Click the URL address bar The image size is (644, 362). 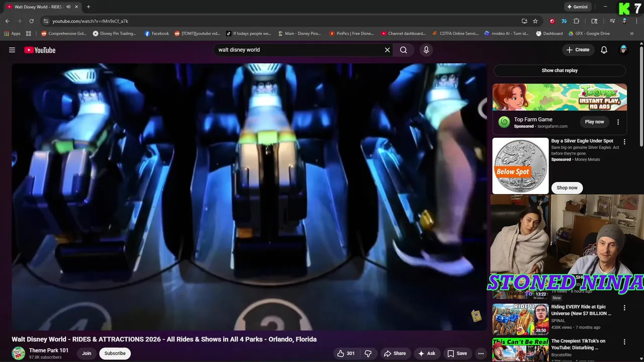click(x=282, y=21)
